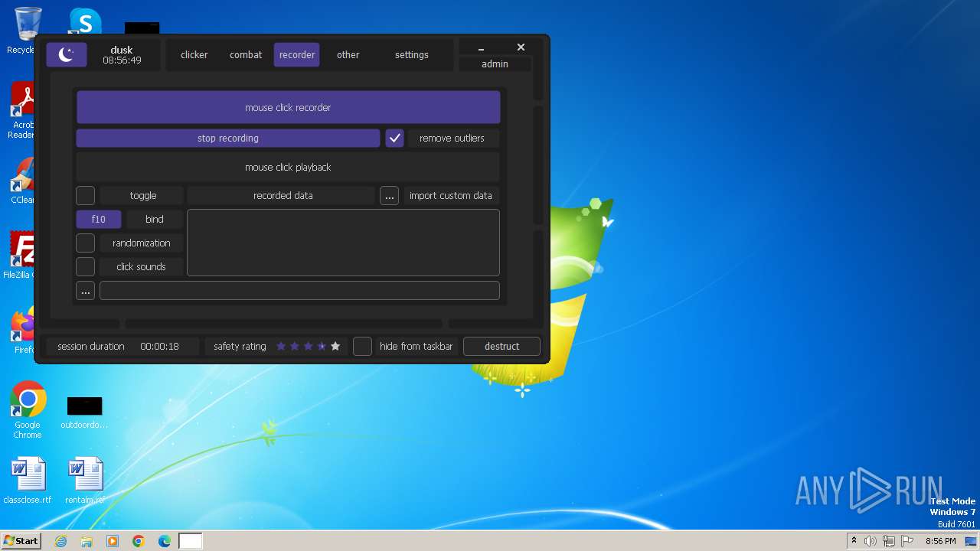
Task: Click the session duration 00:00:18 value
Action: (x=159, y=347)
